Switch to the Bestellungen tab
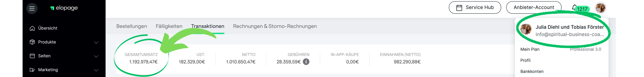This screenshot has height=77, width=644. (x=131, y=26)
